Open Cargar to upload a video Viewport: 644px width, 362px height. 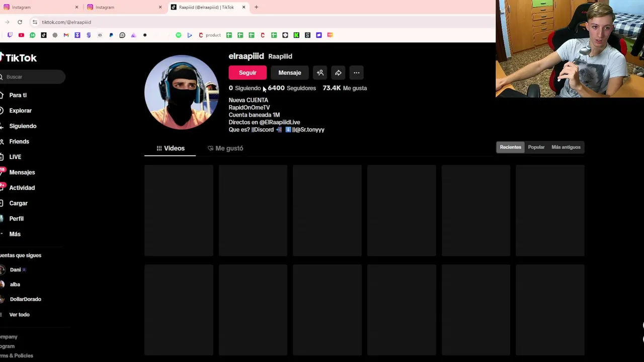point(18,203)
